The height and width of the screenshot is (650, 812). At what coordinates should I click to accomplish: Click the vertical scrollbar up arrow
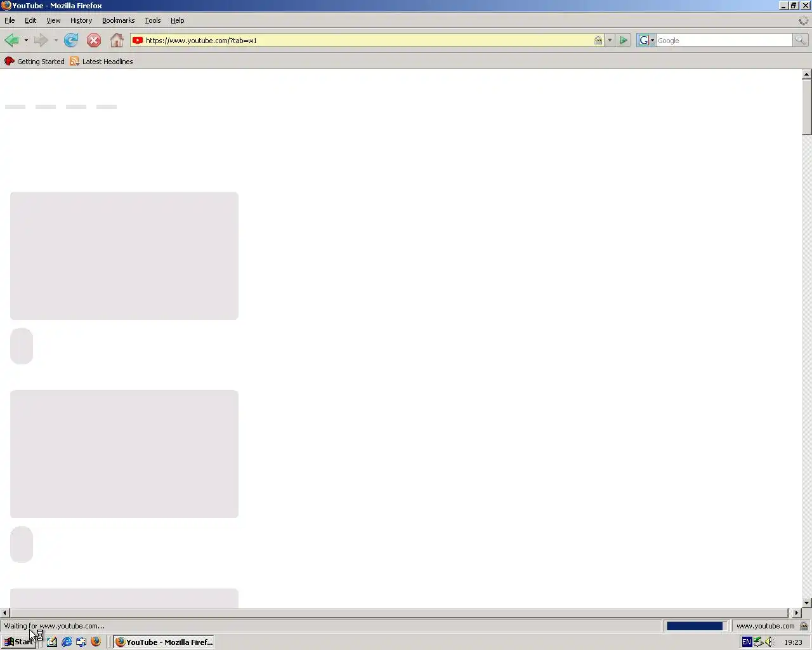tap(806, 74)
